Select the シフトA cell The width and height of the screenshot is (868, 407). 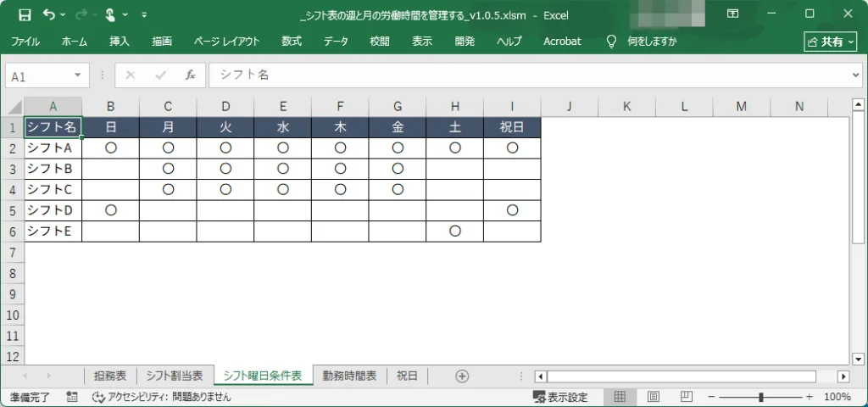(53, 148)
